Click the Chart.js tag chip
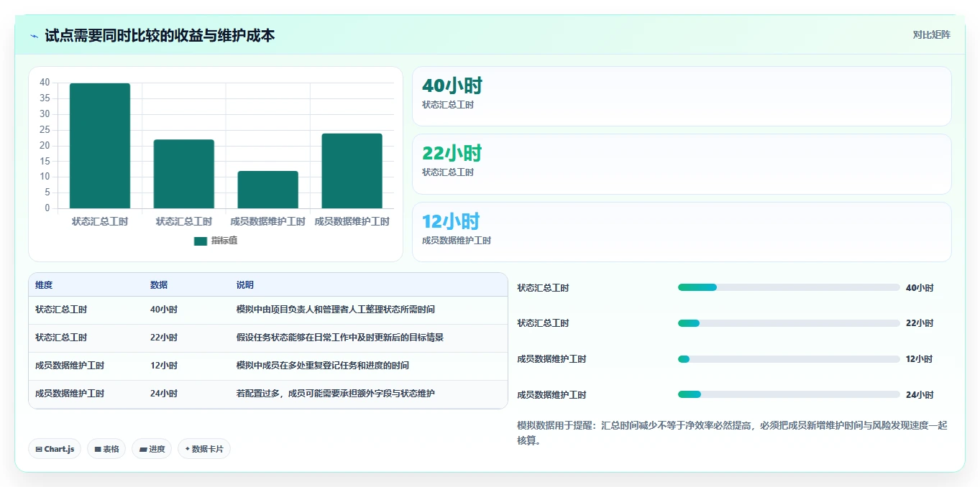The image size is (980, 487). coord(55,449)
